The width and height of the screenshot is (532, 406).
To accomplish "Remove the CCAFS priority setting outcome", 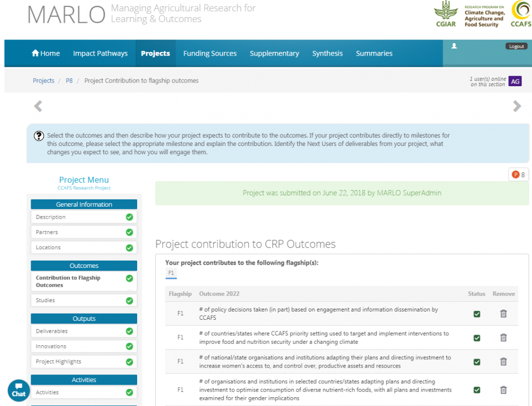I will (503, 337).
